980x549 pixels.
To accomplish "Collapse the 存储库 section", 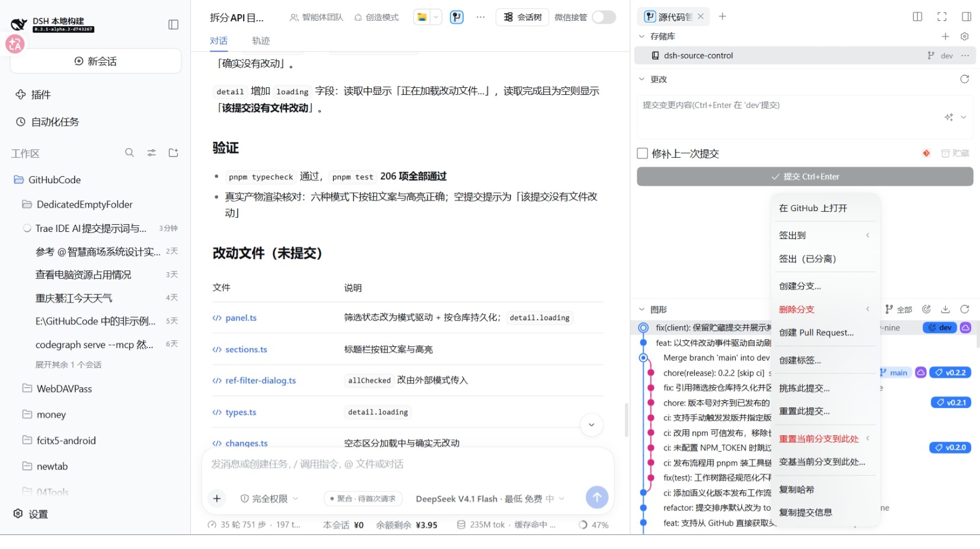I will (x=641, y=36).
